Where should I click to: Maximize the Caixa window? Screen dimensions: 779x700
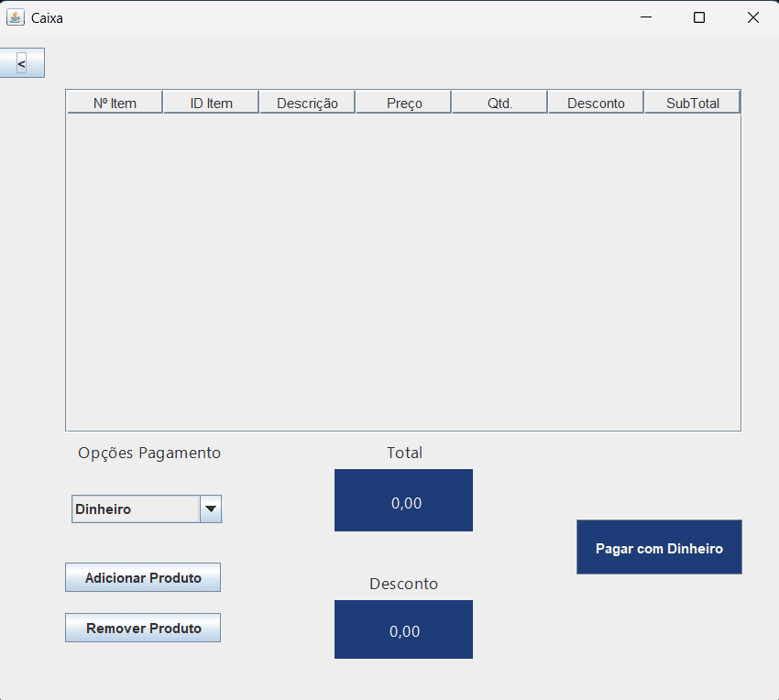point(699,17)
